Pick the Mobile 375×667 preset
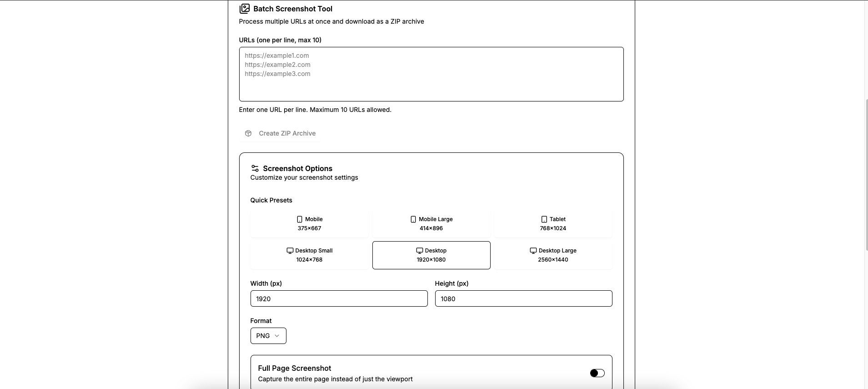The image size is (868, 389). [x=309, y=224]
